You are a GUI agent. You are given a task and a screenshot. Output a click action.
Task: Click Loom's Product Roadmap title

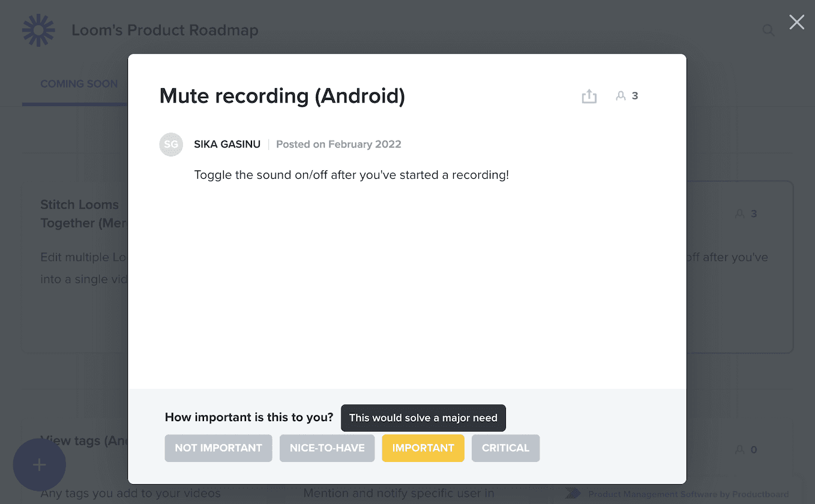(x=165, y=30)
